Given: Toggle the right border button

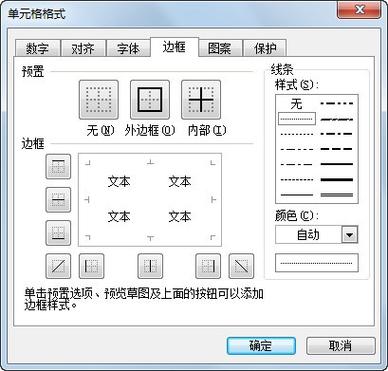Looking at the screenshot, I should pyautogui.click(x=208, y=266).
